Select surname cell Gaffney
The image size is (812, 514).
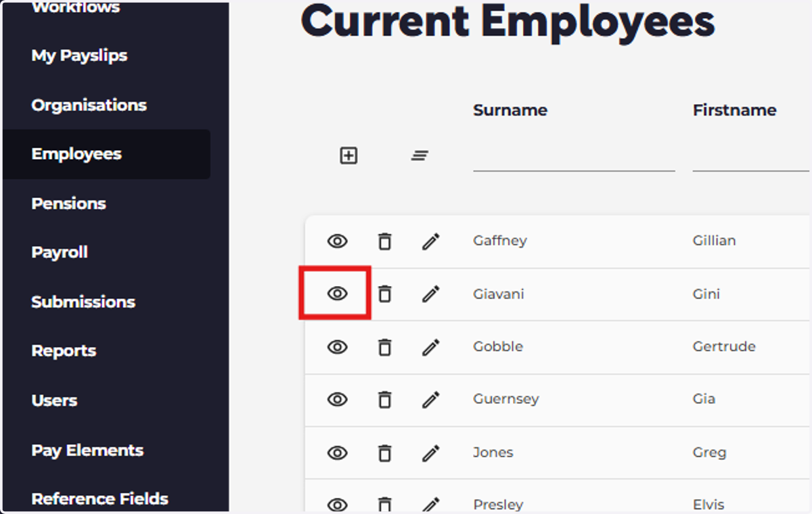500,241
